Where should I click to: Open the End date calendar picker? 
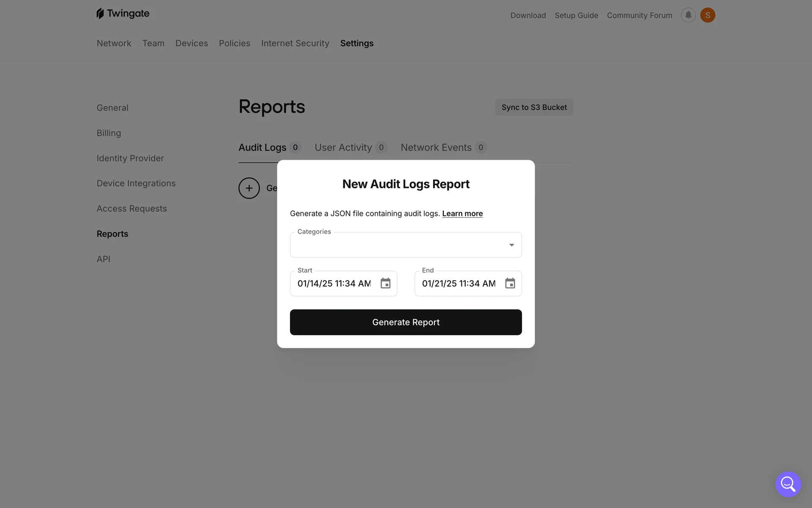(510, 283)
